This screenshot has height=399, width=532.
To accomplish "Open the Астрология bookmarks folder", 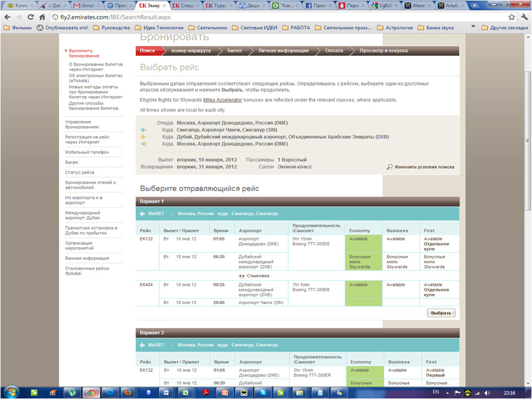I will [395, 28].
